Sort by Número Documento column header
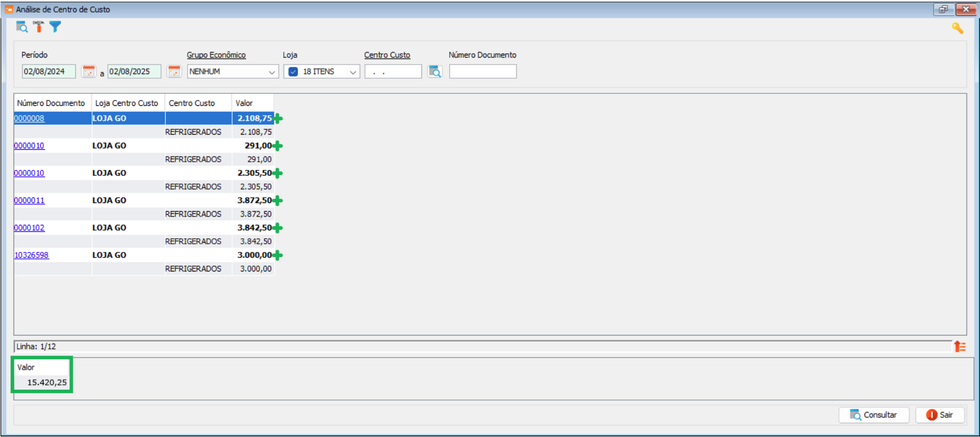Screen dimensions: 980x437 (x=52, y=103)
